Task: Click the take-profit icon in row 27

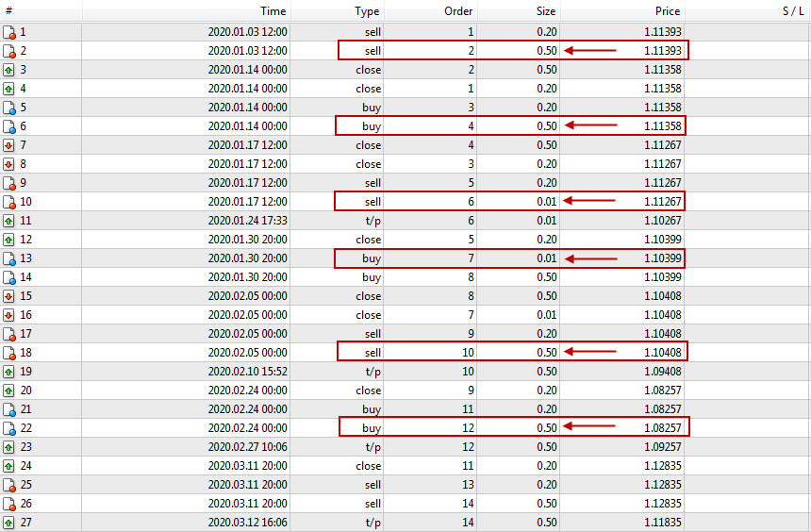Action: tap(9, 523)
